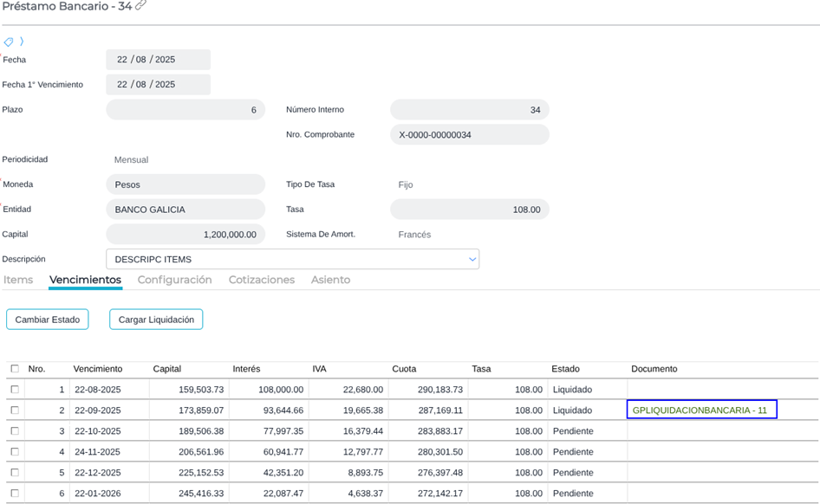Show the Asiento tab
820x504 pixels.
330,280
